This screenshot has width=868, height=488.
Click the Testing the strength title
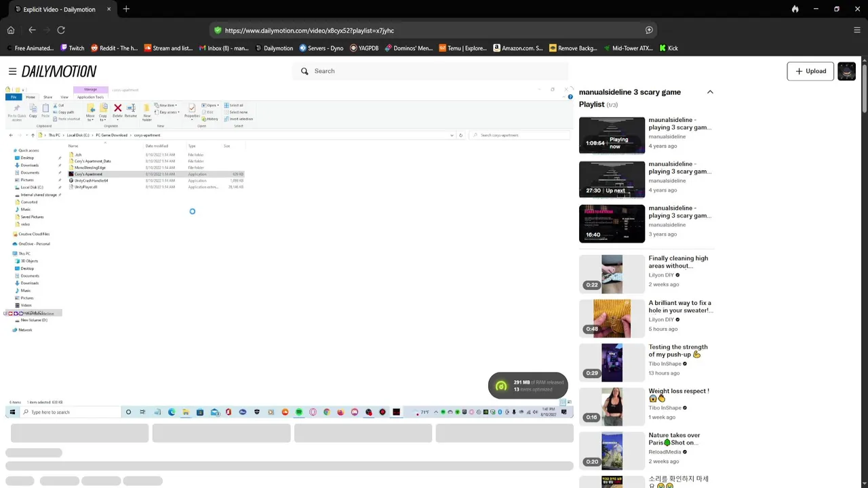click(678, 350)
